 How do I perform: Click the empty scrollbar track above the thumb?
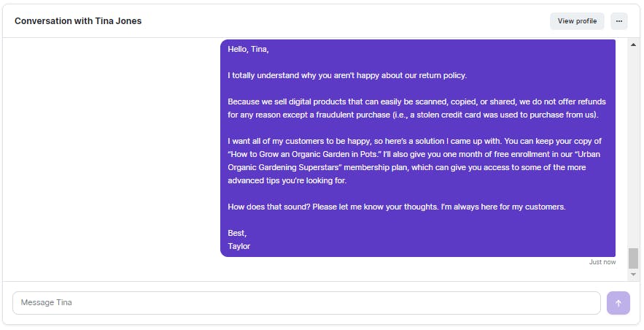point(633,148)
